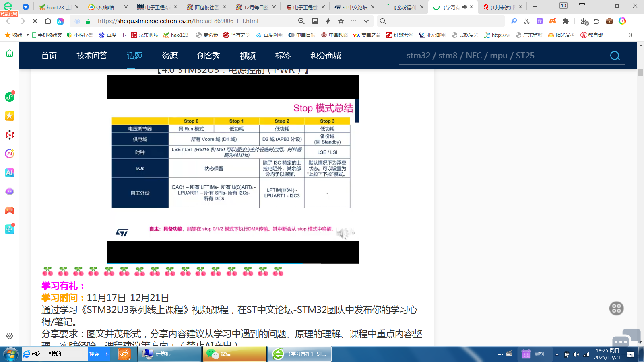
Task: Open 创客秀 in the forum navigation
Action: point(209,56)
